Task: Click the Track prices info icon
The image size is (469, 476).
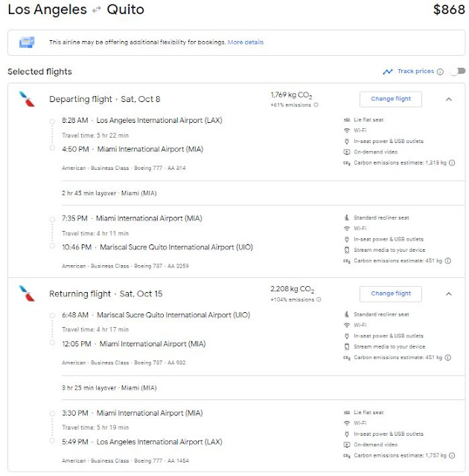Action: point(440,72)
